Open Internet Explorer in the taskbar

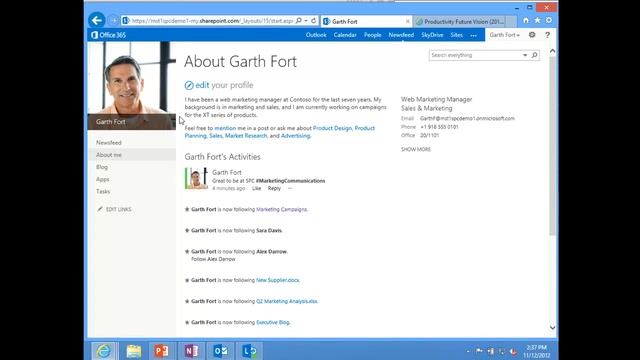point(103,351)
